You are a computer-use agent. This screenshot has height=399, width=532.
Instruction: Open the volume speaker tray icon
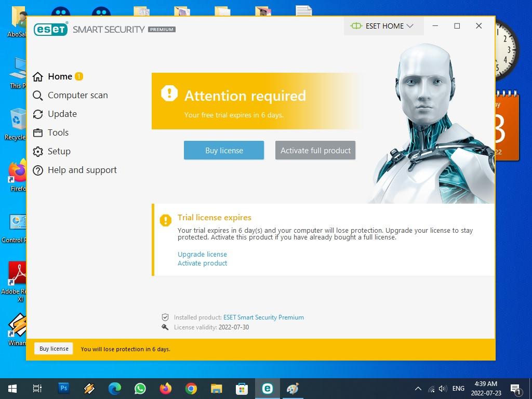click(443, 389)
